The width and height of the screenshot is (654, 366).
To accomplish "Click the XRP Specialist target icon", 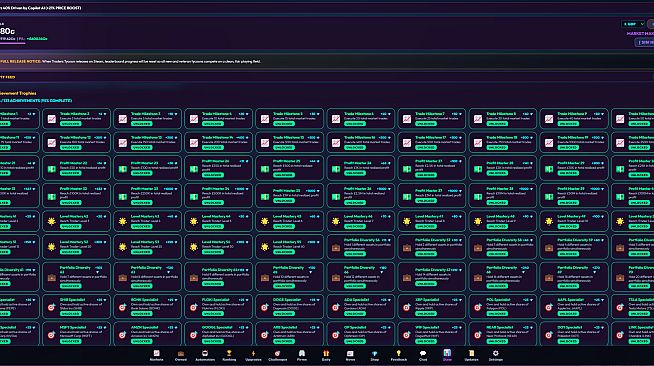I will [x=407, y=308].
